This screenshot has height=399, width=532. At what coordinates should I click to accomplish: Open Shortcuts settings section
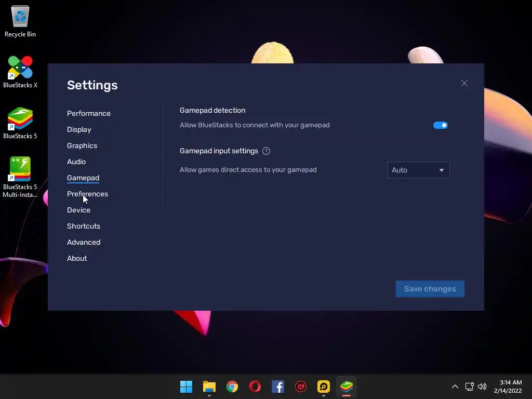[84, 227]
